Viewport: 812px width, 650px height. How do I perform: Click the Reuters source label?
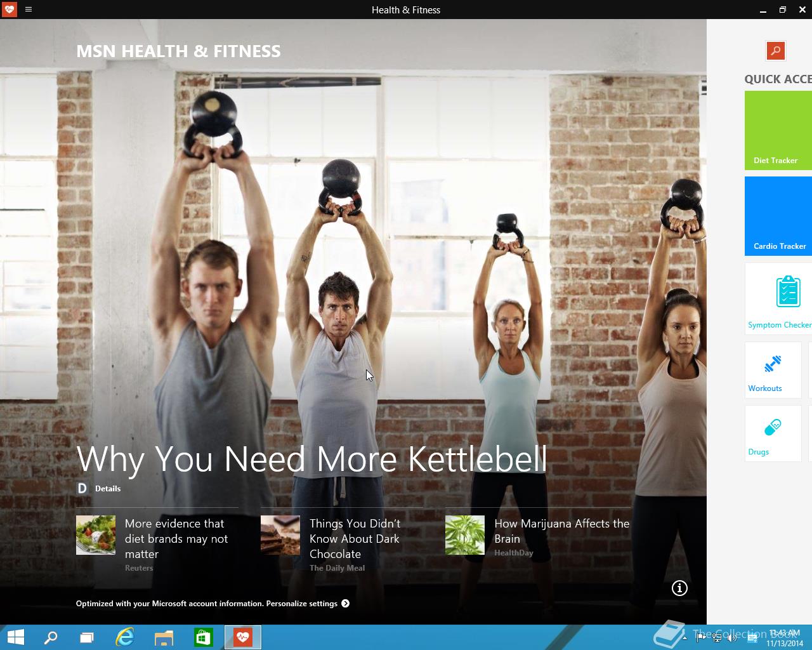pos(139,568)
